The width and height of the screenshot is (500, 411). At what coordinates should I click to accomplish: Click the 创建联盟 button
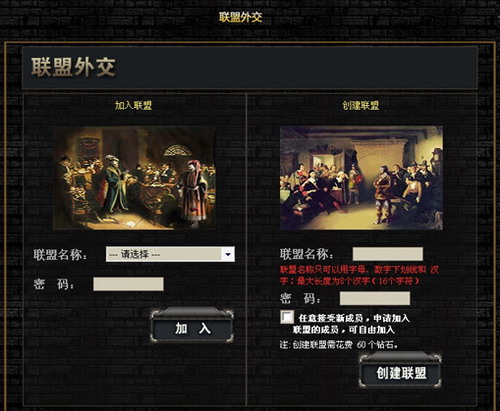tap(401, 371)
